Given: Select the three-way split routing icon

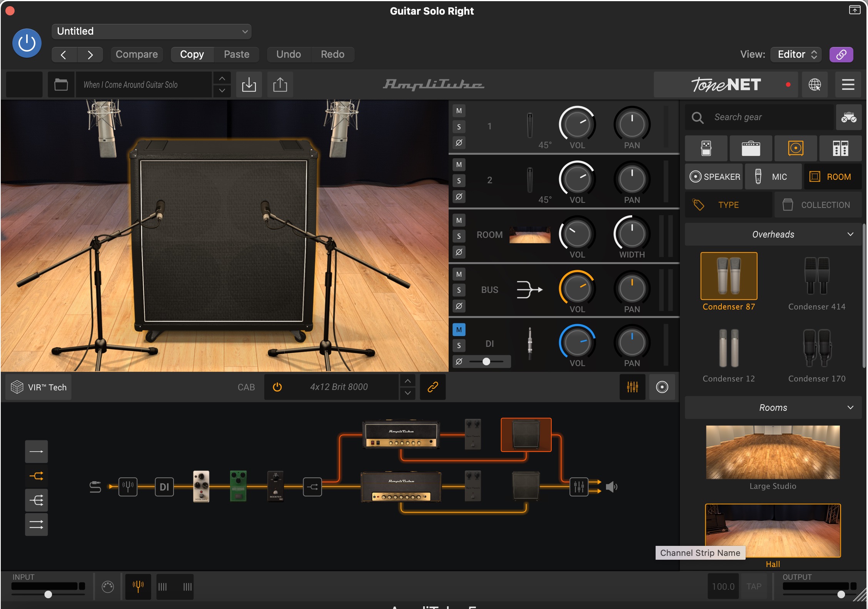Looking at the screenshot, I should 37,500.
